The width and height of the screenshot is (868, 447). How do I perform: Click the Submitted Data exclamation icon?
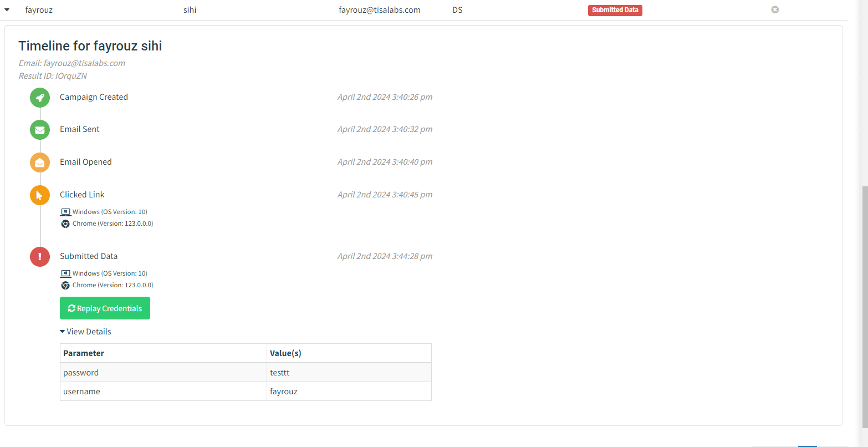point(39,256)
